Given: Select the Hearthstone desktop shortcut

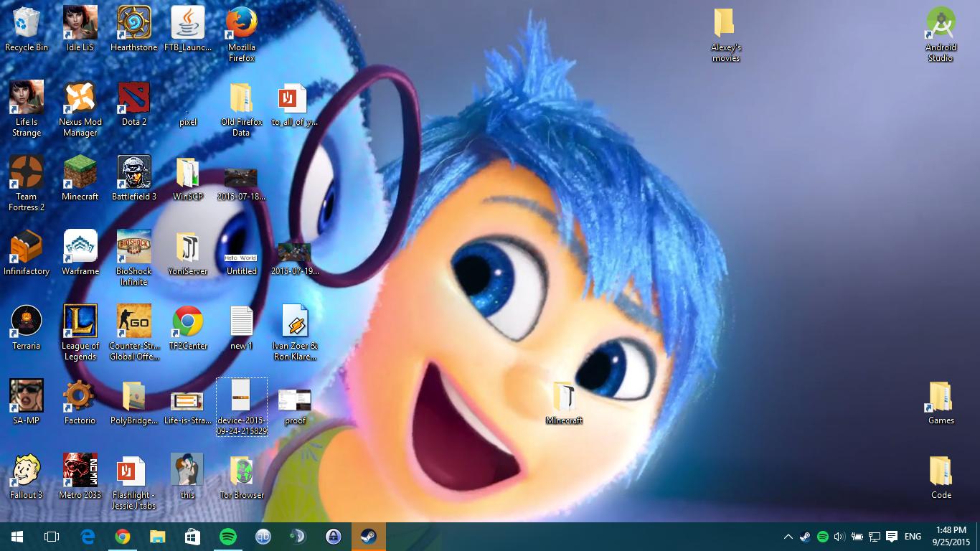Looking at the screenshot, I should (x=133, y=29).
